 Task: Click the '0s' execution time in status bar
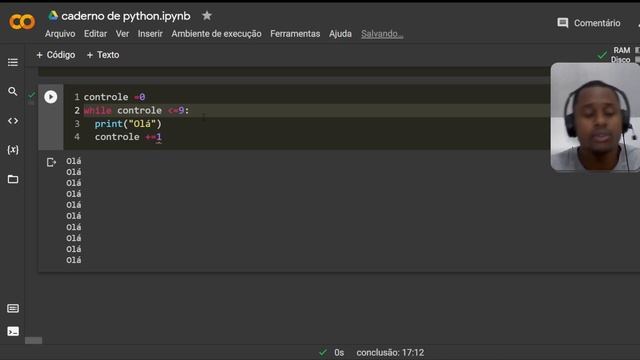coord(339,353)
